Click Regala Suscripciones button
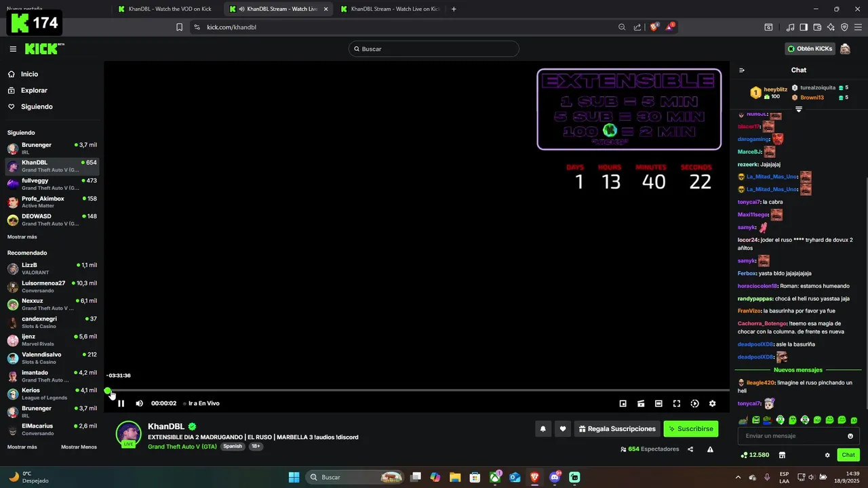This screenshot has width=868, height=488. click(617, 428)
